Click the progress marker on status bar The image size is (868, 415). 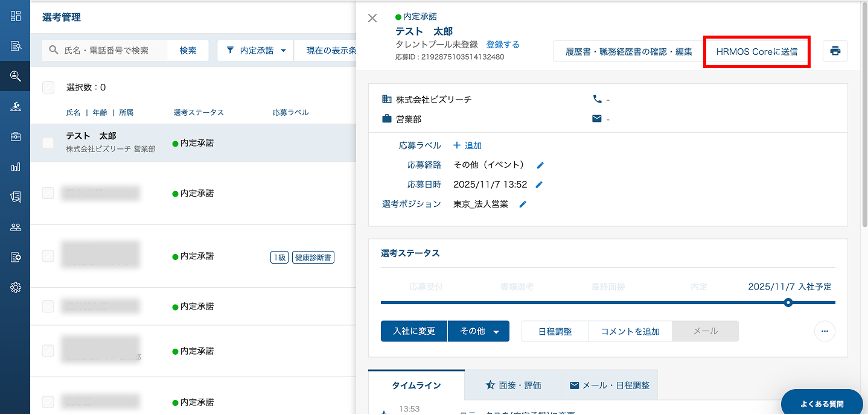click(788, 303)
